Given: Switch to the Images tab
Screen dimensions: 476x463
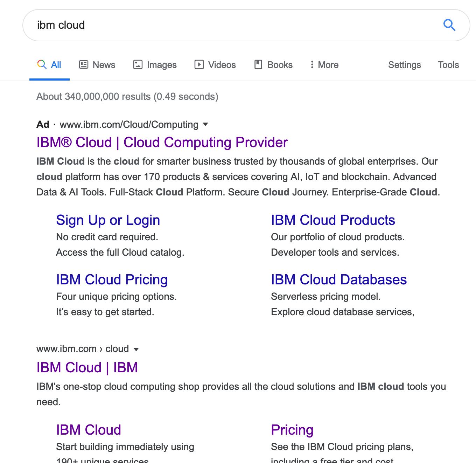Looking at the screenshot, I should click(x=155, y=65).
